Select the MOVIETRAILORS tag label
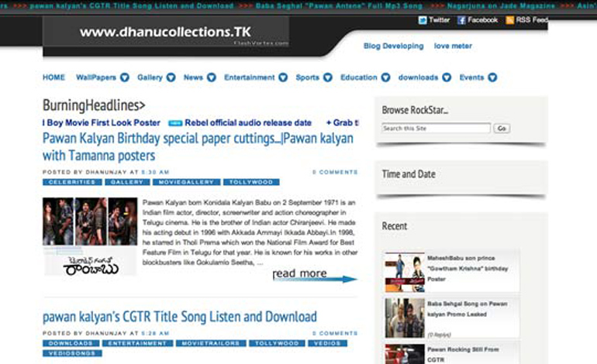The width and height of the screenshot is (597, 364). 211,343
